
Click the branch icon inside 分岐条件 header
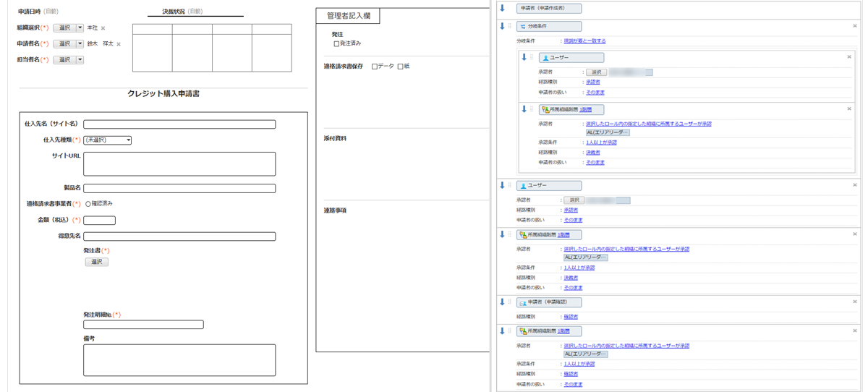tap(523, 27)
